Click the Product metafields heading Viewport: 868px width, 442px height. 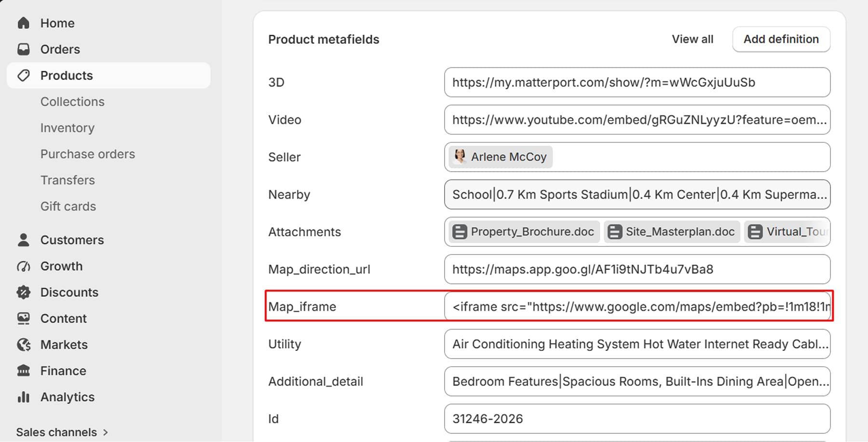tap(324, 39)
